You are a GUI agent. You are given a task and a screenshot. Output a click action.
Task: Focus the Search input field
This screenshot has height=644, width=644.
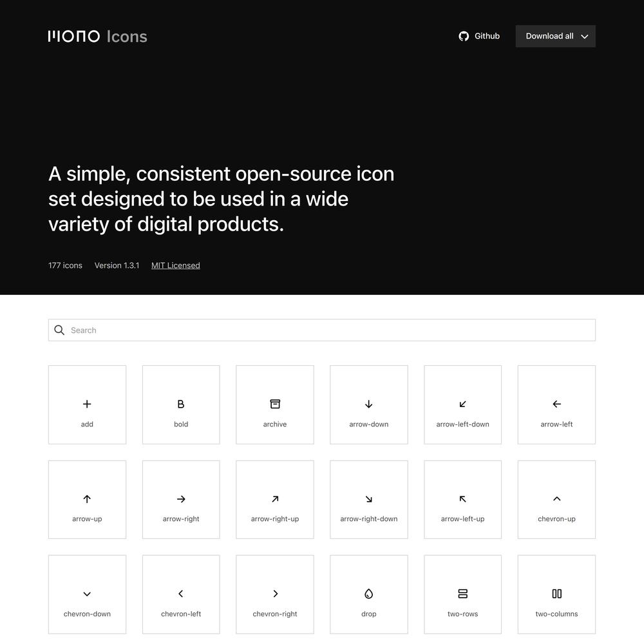pos(322,330)
